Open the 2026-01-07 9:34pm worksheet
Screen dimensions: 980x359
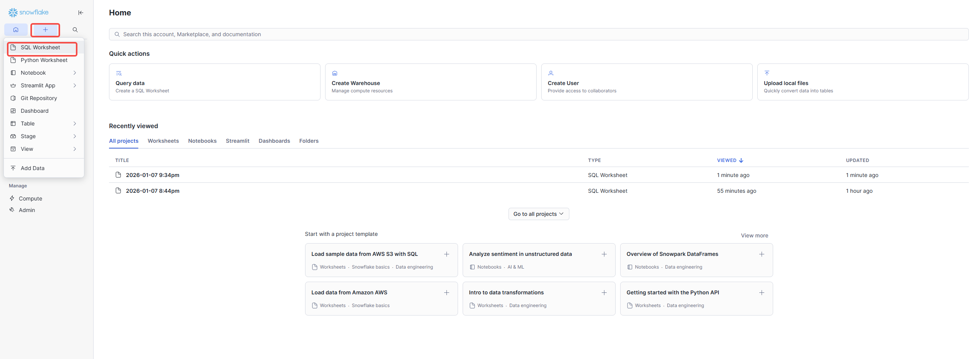coord(153,175)
